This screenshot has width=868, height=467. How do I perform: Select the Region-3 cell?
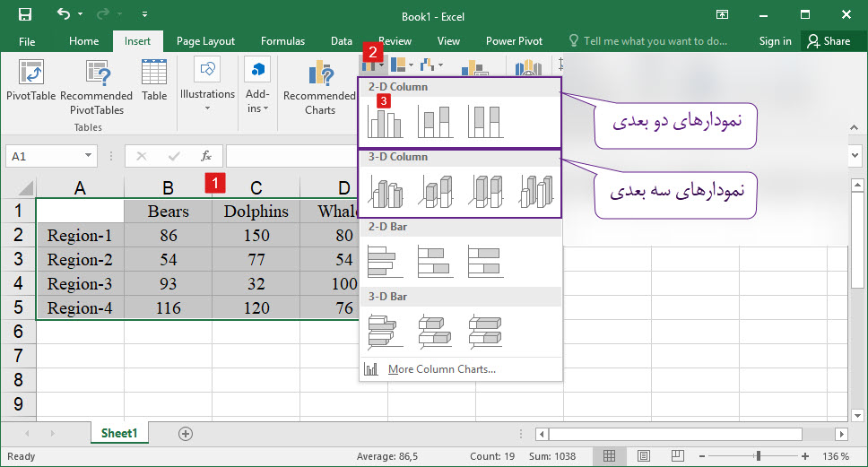tap(81, 283)
